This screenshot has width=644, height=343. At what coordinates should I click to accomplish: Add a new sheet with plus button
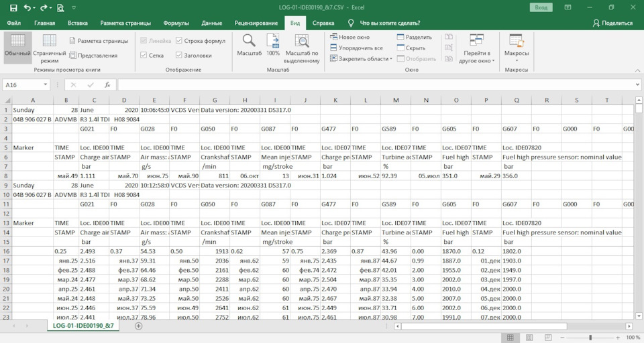pos(139,326)
